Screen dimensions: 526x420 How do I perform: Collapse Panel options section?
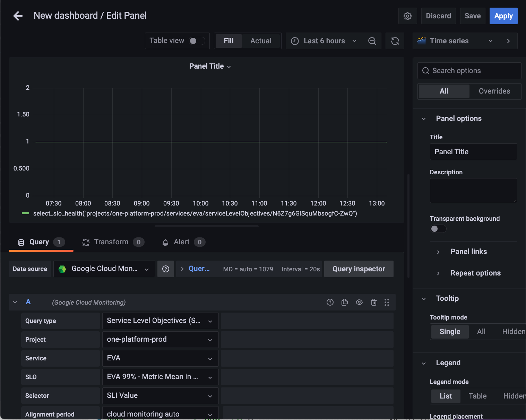pos(459,119)
